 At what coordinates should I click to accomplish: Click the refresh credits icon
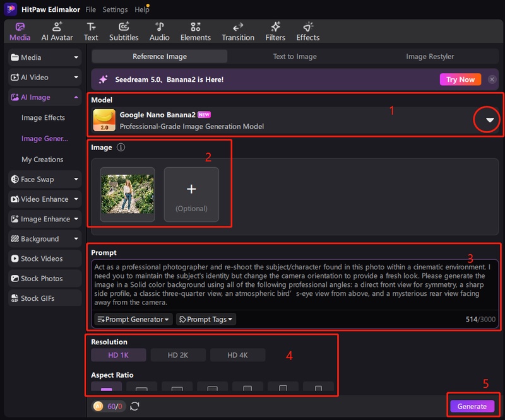pyautogui.click(x=134, y=407)
